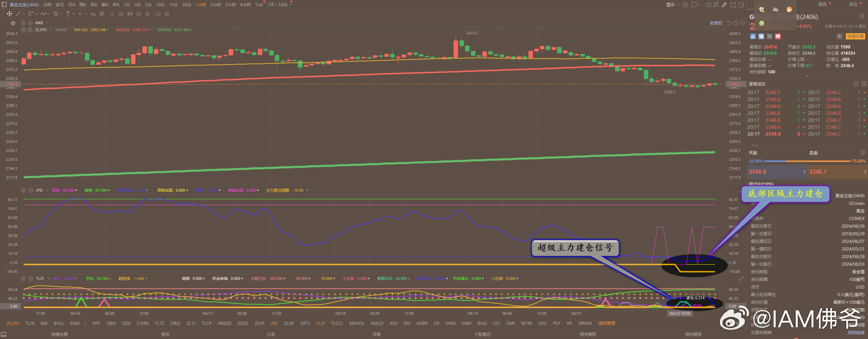Click the 快捷交易 quick trade button
868x339 pixels.
(x=855, y=36)
